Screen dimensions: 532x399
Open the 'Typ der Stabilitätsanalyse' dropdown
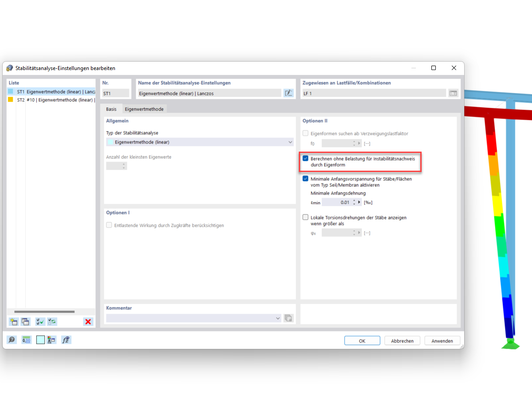pos(290,142)
